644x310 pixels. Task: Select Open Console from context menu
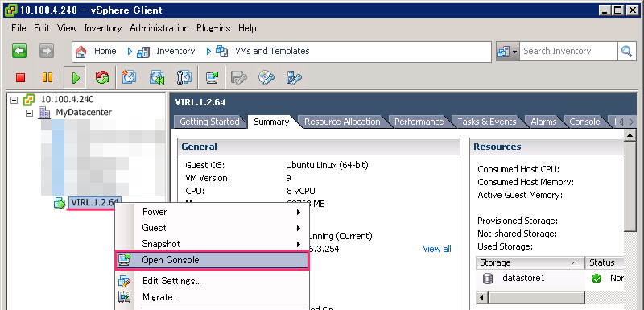tap(212, 260)
